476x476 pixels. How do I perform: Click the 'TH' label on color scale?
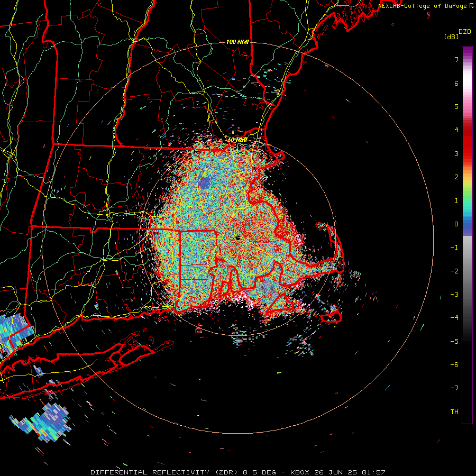click(454, 412)
